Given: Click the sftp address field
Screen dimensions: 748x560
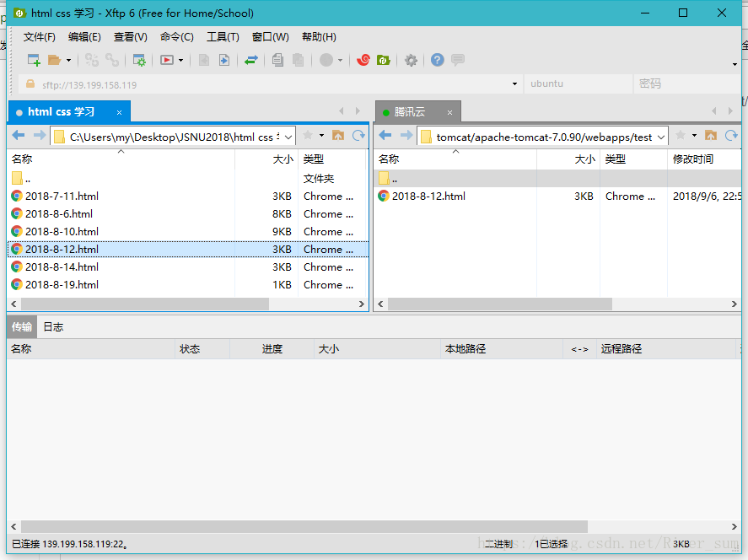Looking at the screenshot, I should pos(270,84).
